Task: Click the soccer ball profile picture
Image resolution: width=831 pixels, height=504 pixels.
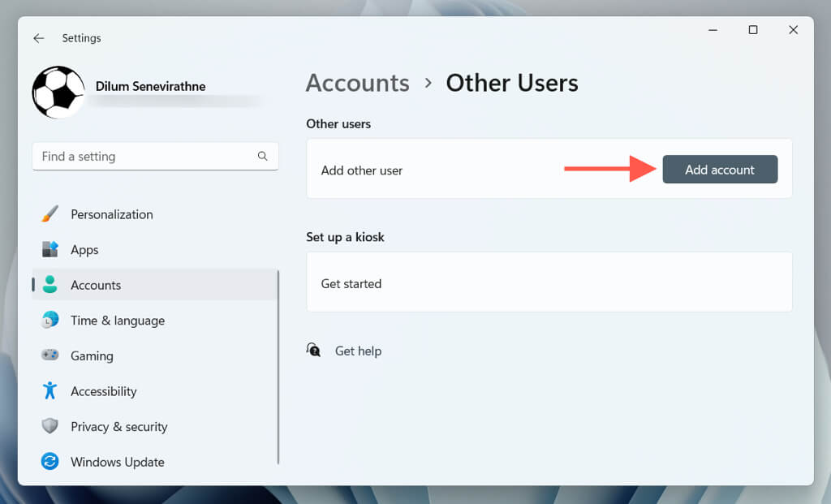Action: coord(58,93)
